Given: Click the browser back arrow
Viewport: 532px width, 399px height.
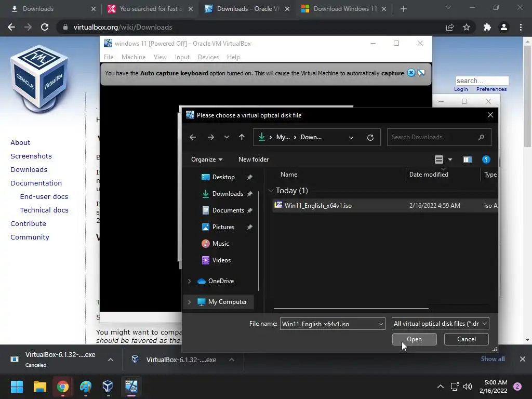Looking at the screenshot, I should point(11,27).
